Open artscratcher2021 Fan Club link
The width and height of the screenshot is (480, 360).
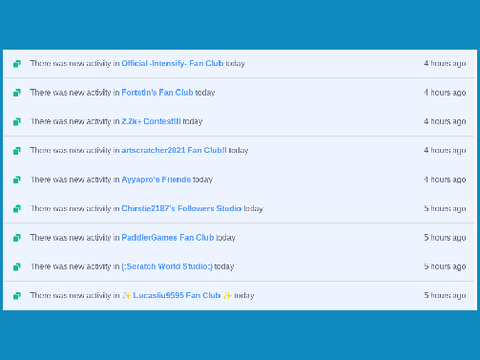click(x=174, y=150)
